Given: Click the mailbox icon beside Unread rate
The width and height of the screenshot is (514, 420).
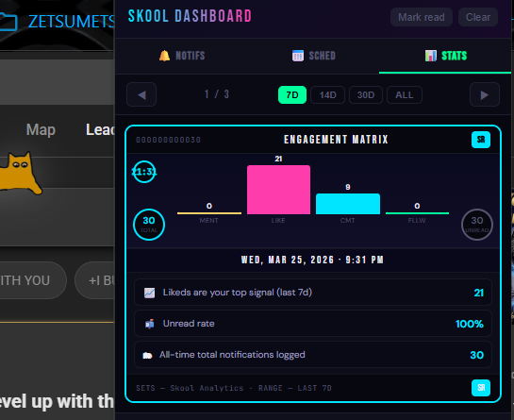Looking at the screenshot, I should coord(149,324).
